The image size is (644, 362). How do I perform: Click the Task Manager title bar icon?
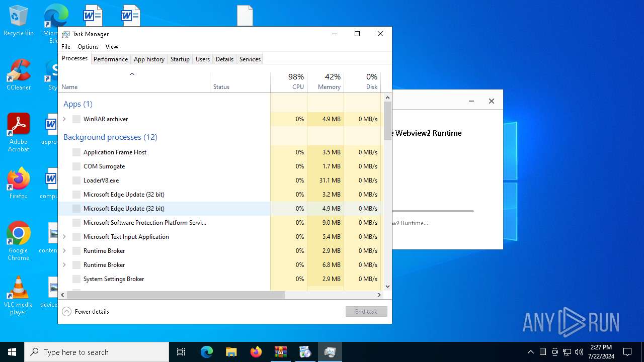(66, 34)
